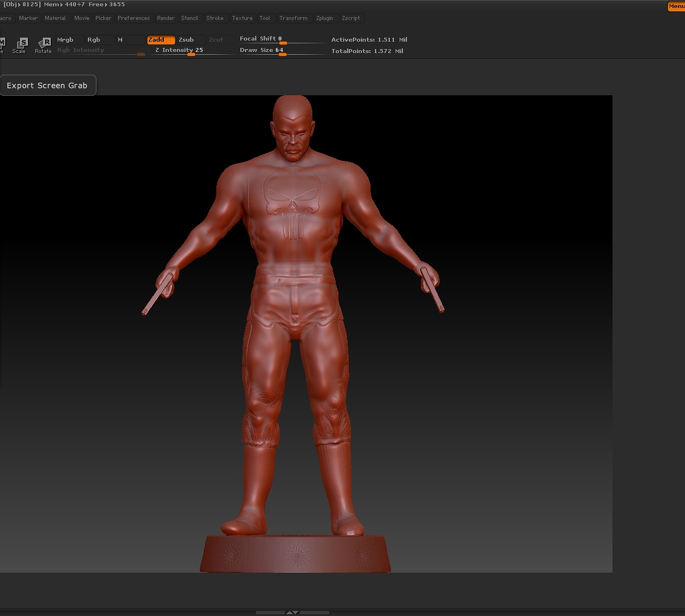Screen dimensions: 685x616
Task: Click the Free 3655 status text
Action: [x=107, y=5]
